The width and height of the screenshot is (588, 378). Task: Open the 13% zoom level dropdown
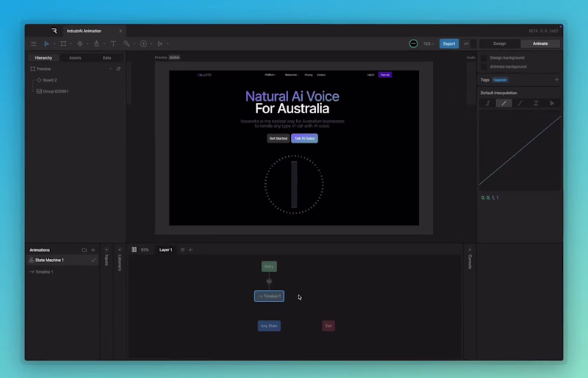(429, 44)
